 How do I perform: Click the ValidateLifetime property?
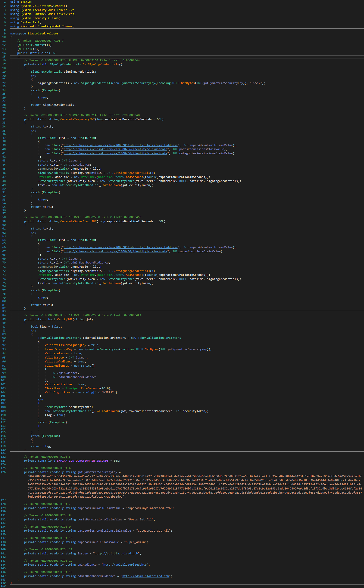click(59, 384)
